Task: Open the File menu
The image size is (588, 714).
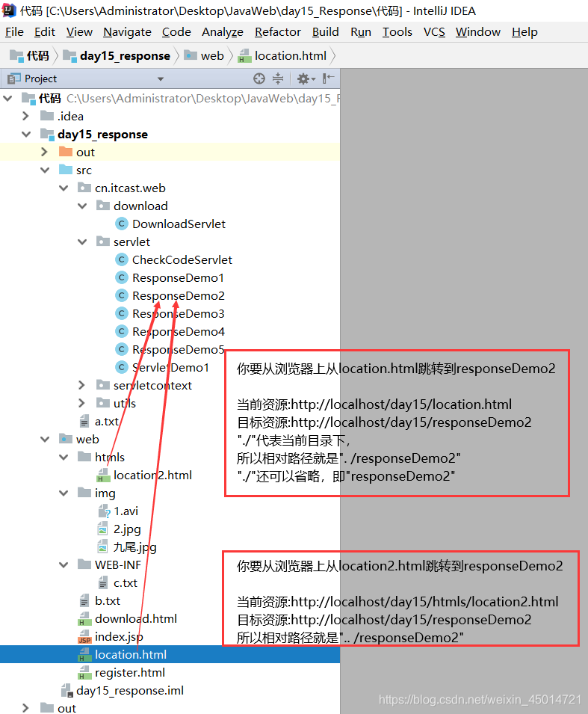Action: (x=14, y=32)
